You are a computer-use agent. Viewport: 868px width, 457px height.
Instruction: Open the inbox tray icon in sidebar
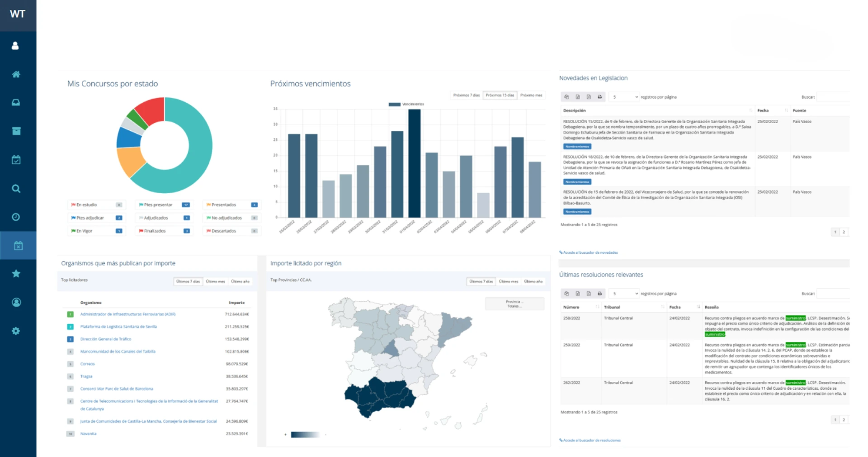[x=16, y=103]
